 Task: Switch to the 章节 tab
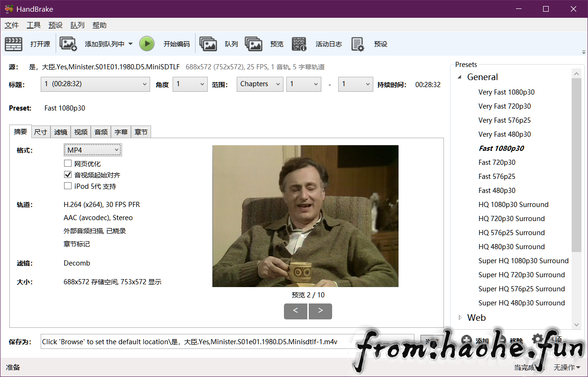[141, 132]
